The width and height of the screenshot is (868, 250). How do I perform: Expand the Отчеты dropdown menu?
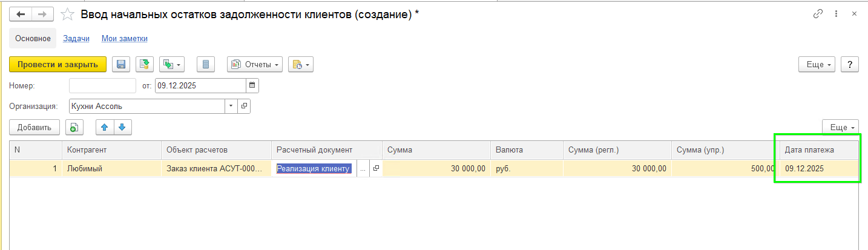pos(255,64)
